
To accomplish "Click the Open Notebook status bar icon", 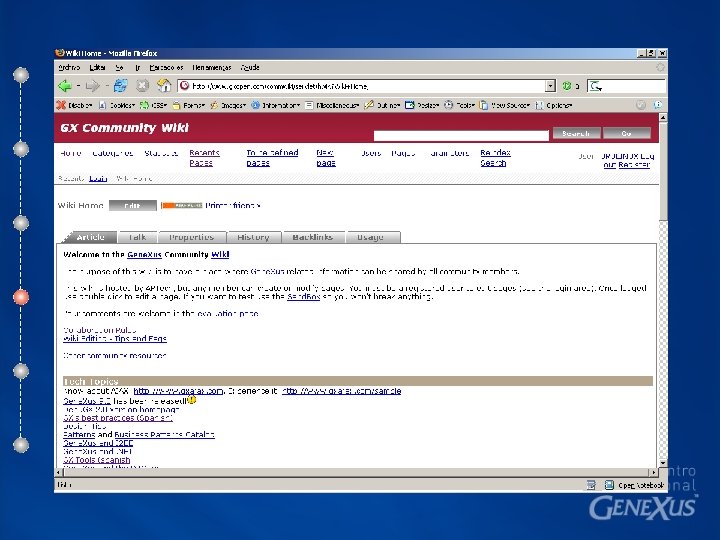I will pyautogui.click(x=609, y=485).
